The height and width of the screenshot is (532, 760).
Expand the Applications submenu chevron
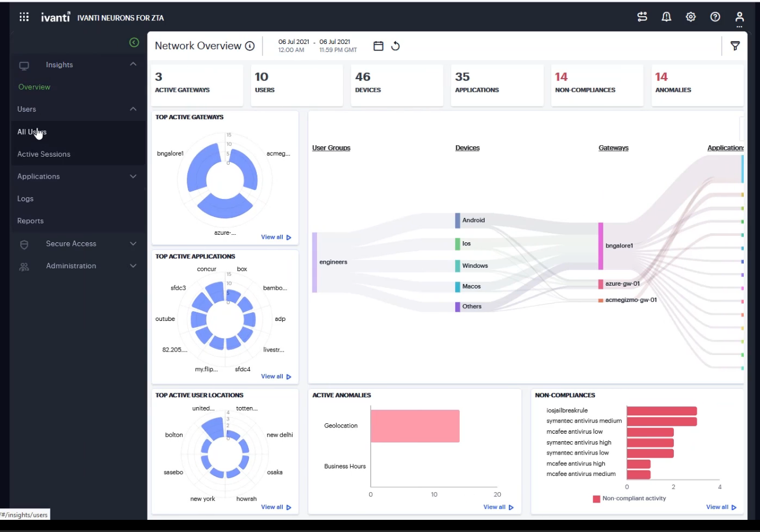tap(133, 176)
